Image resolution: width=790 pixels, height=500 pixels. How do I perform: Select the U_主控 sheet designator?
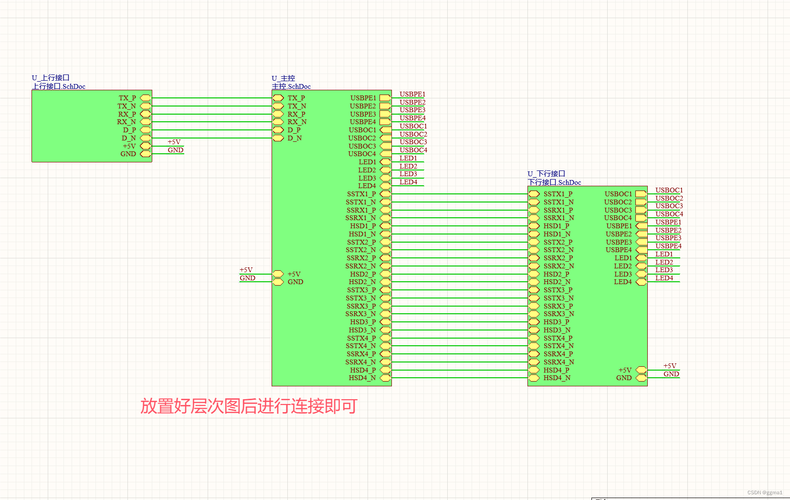click(283, 78)
